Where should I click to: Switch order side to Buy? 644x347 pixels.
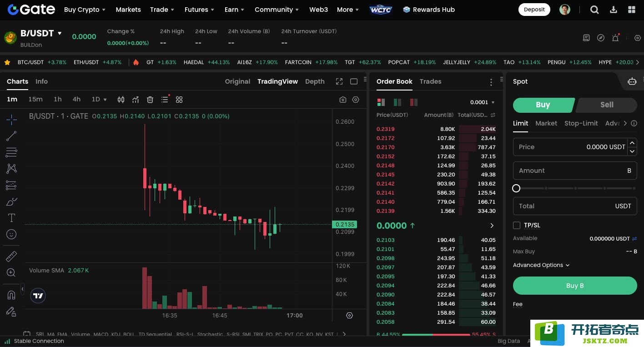(x=543, y=105)
